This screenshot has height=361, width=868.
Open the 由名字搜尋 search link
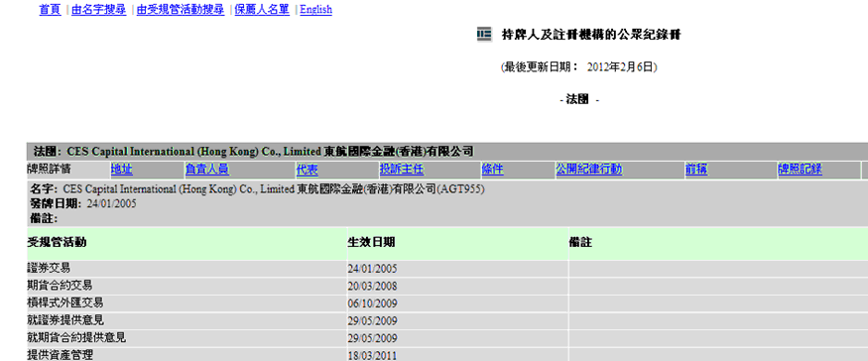point(98,9)
